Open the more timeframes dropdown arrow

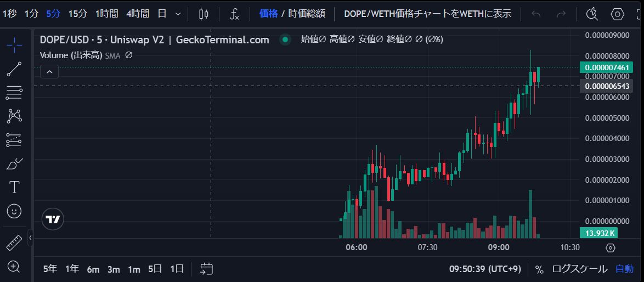pos(178,14)
